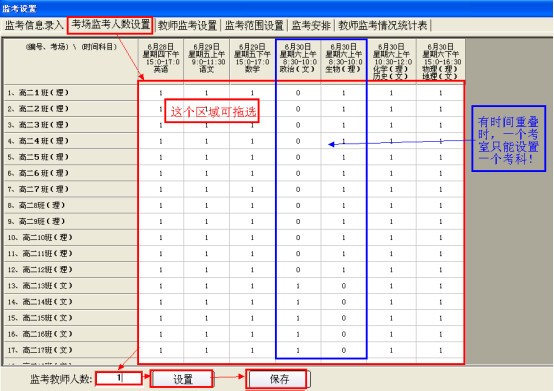Select the 监考范围设置 tab

click(254, 25)
